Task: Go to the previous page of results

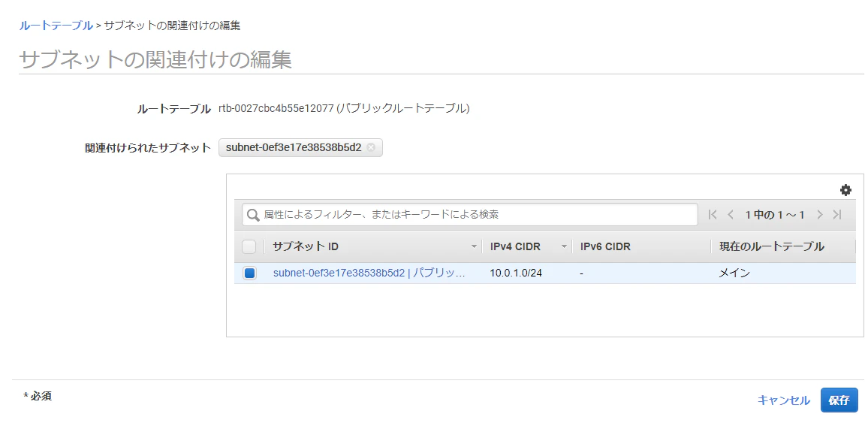Action: [x=731, y=214]
